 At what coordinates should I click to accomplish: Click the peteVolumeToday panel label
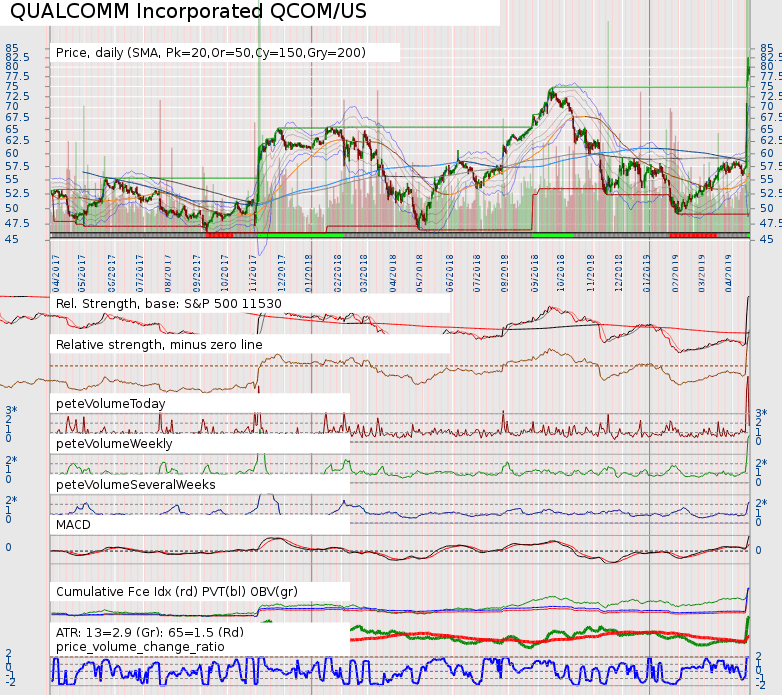pyautogui.click(x=111, y=404)
